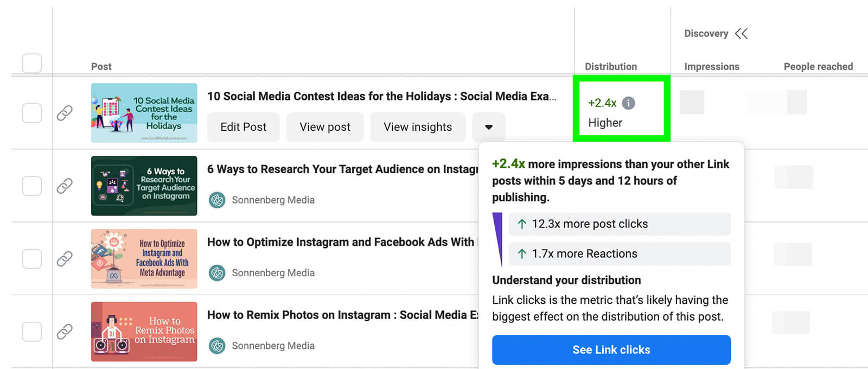Click link icon of 10 Social Media Contest row
Screen dimensions: 868x369
(65, 113)
